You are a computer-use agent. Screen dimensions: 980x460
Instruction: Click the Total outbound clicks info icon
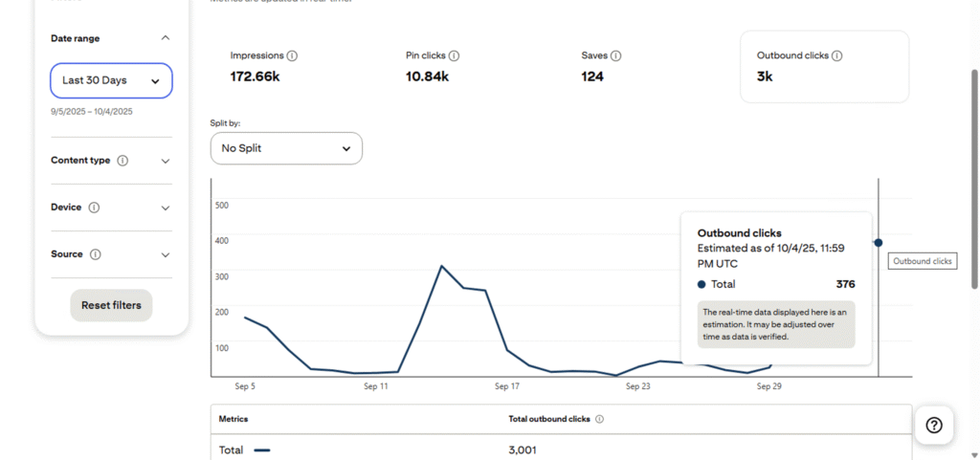pyautogui.click(x=600, y=419)
